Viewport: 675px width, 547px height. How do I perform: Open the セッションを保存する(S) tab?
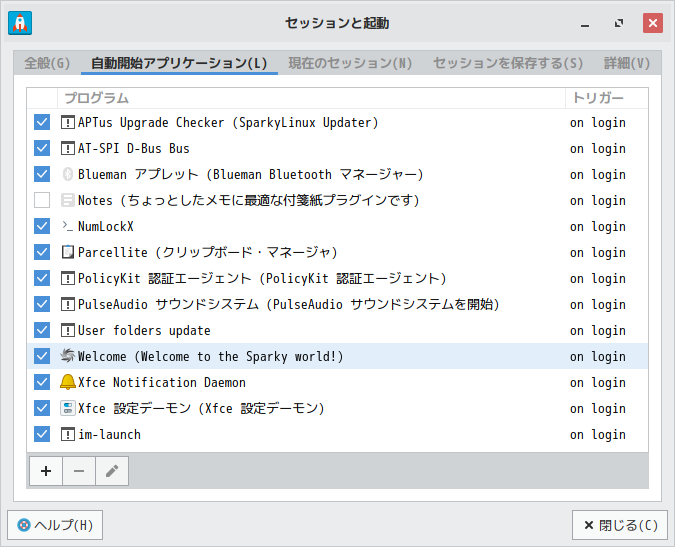click(508, 63)
